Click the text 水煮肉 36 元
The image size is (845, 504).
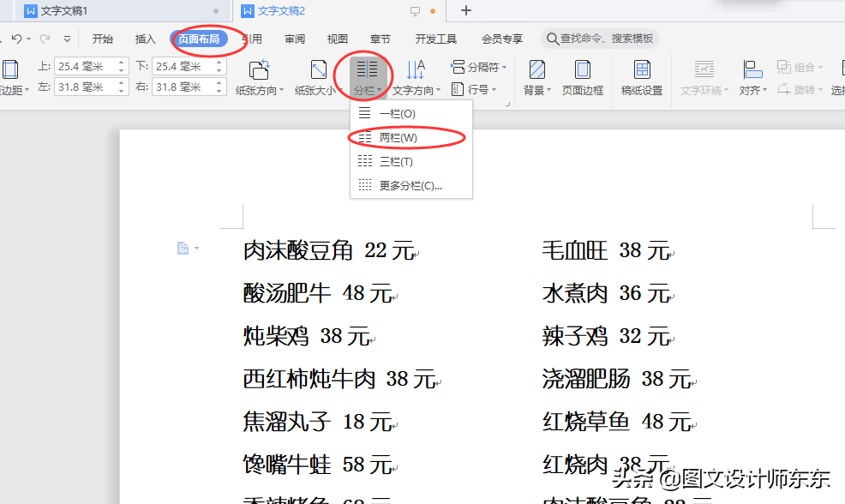click(606, 293)
